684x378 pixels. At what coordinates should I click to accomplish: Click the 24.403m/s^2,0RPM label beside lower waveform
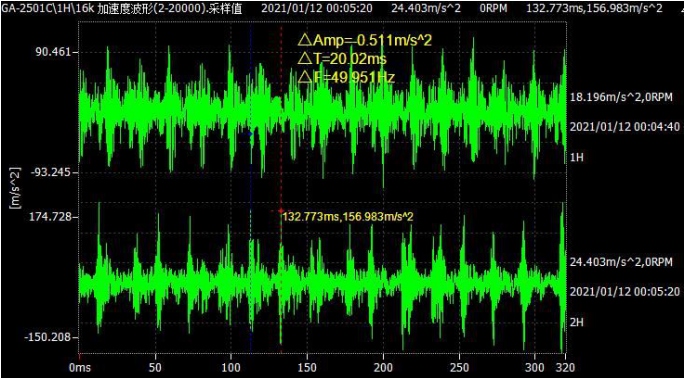pyautogui.click(x=621, y=262)
